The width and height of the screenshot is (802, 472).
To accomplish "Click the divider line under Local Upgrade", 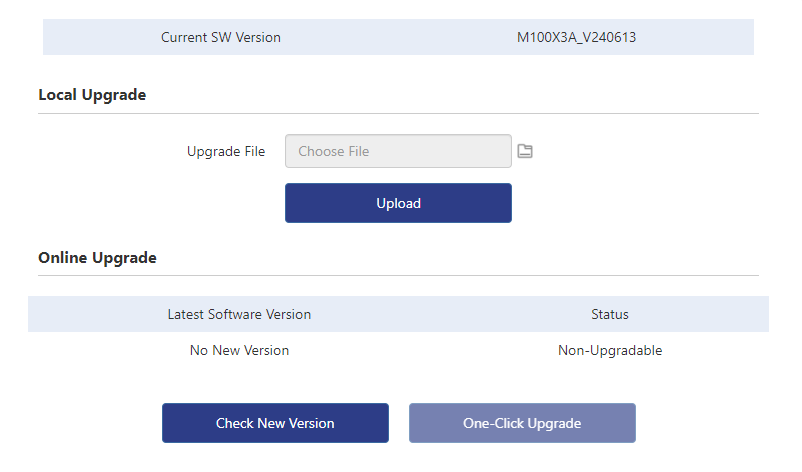I will [x=398, y=114].
